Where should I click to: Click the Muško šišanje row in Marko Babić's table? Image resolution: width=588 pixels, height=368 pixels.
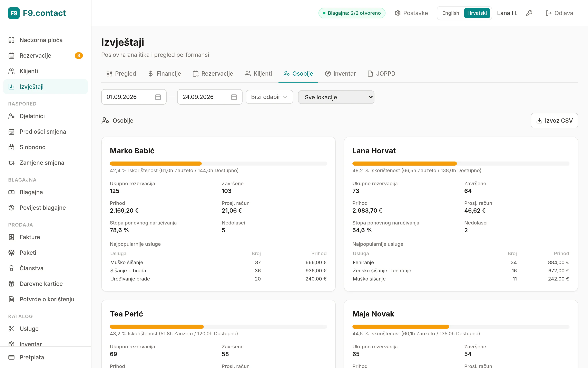[218, 262]
